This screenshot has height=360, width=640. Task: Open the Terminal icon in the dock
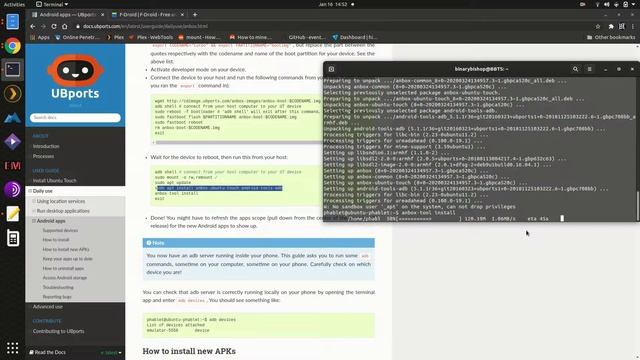13,70
